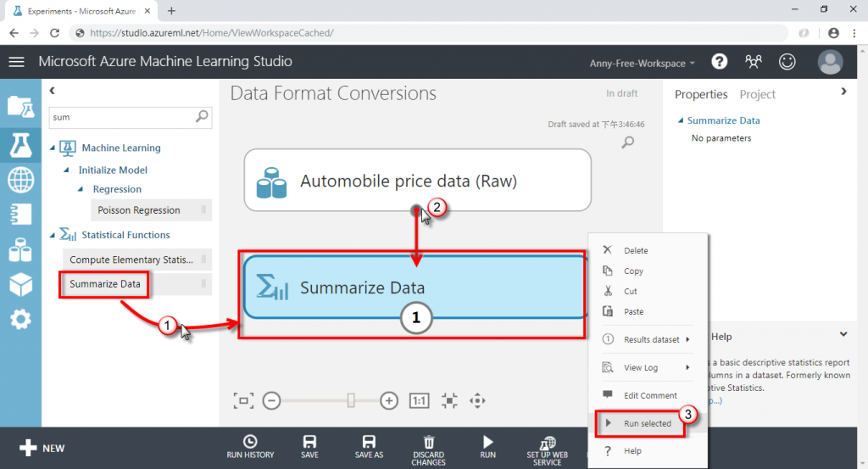The width and height of the screenshot is (868, 469).
Task: Click the pan canvas arrows icon
Action: (477, 400)
